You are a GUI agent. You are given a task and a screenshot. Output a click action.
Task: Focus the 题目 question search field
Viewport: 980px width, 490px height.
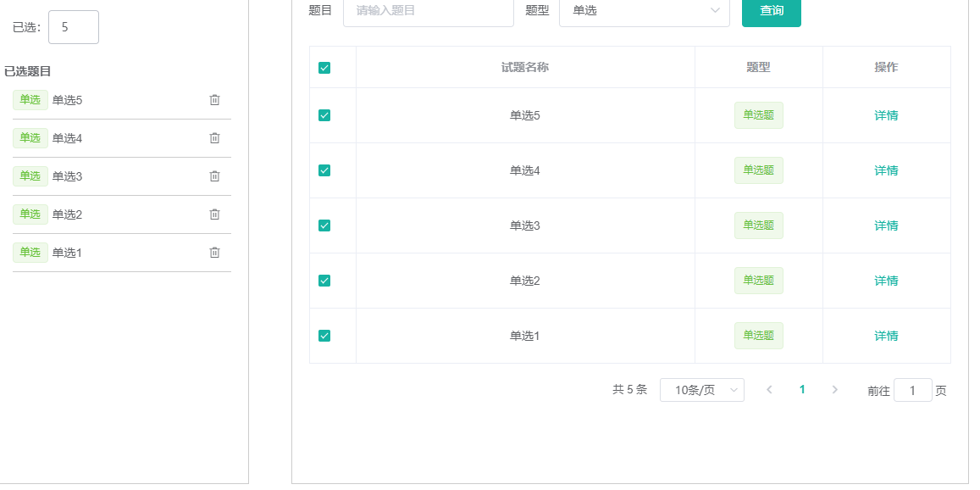click(x=428, y=11)
